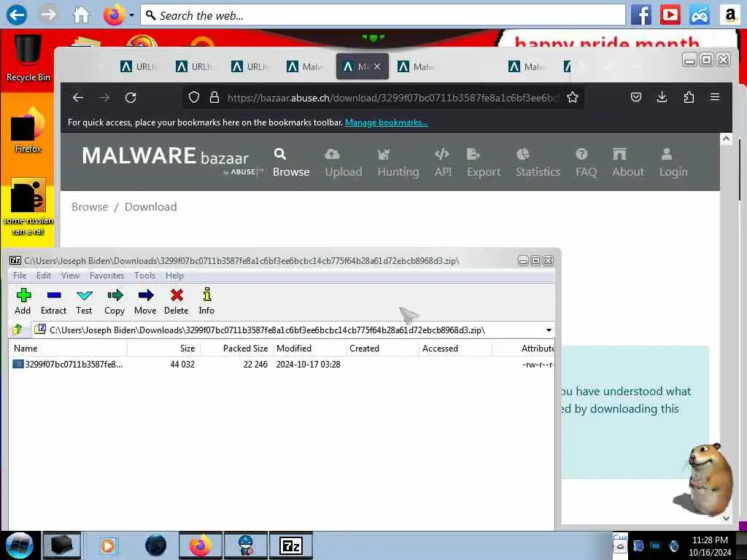Open the media player taskbar icon
The height and width of the screenshot is (560, 747).
(x=109, y=545)
